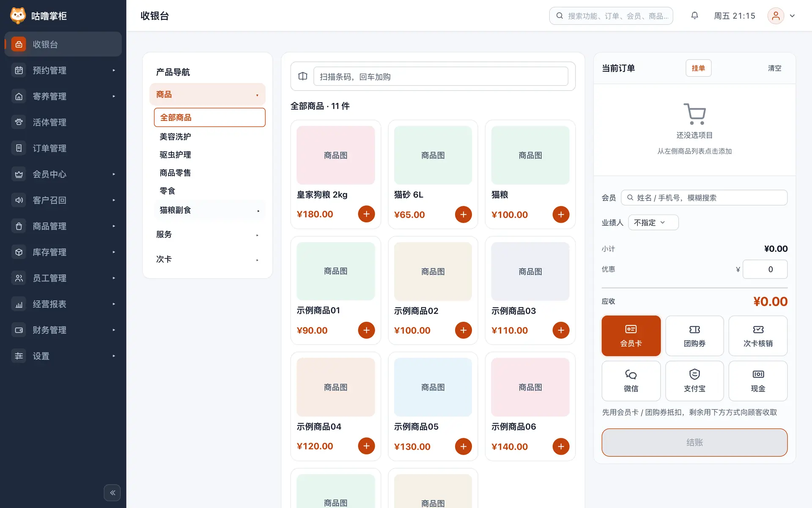812x508 pixels.
Task: Add 示例商品06 to the cart
Action: pos(561,446)
